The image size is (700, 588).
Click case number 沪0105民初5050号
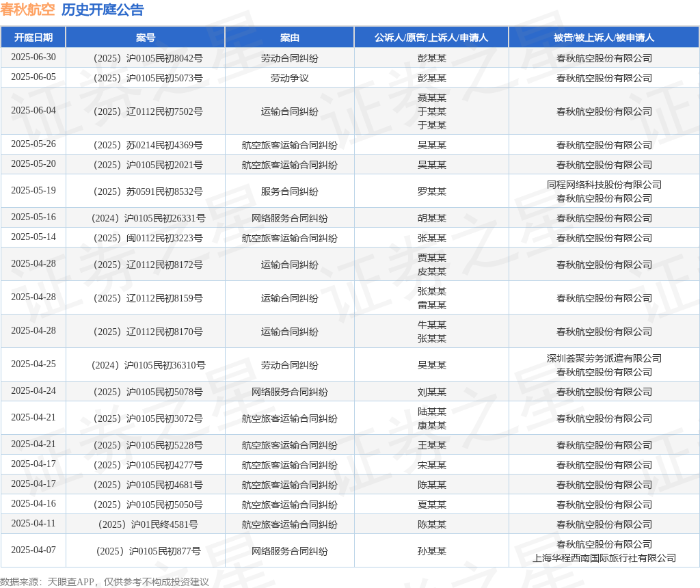(148, 505)
